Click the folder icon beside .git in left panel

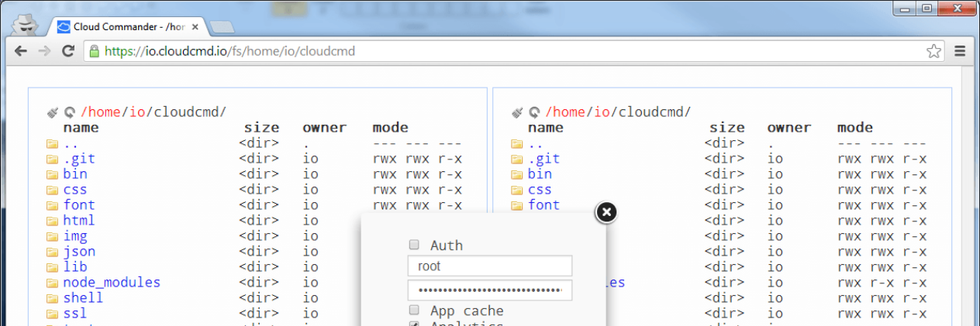click(x=52, y=159)
